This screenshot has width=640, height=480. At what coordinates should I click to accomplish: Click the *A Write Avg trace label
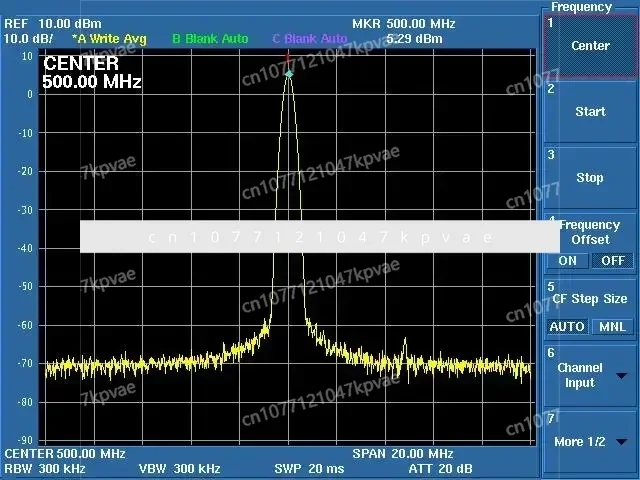109,39
